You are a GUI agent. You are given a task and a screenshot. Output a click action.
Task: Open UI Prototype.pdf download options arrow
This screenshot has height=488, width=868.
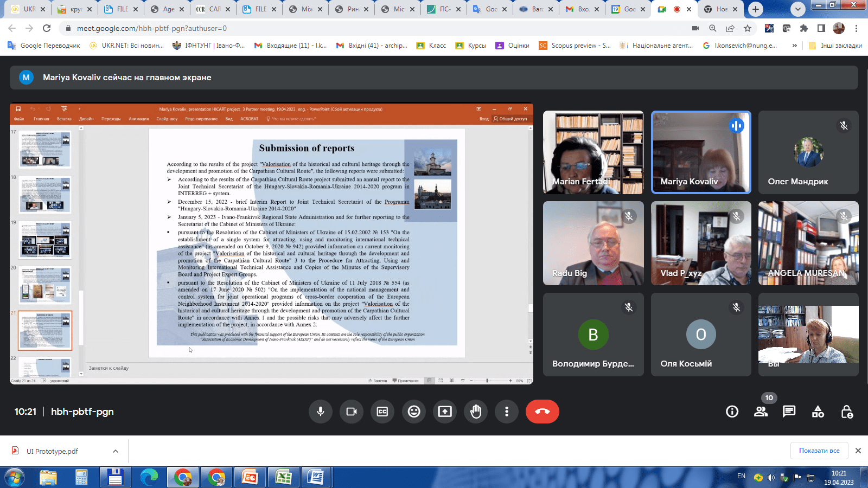116,451
